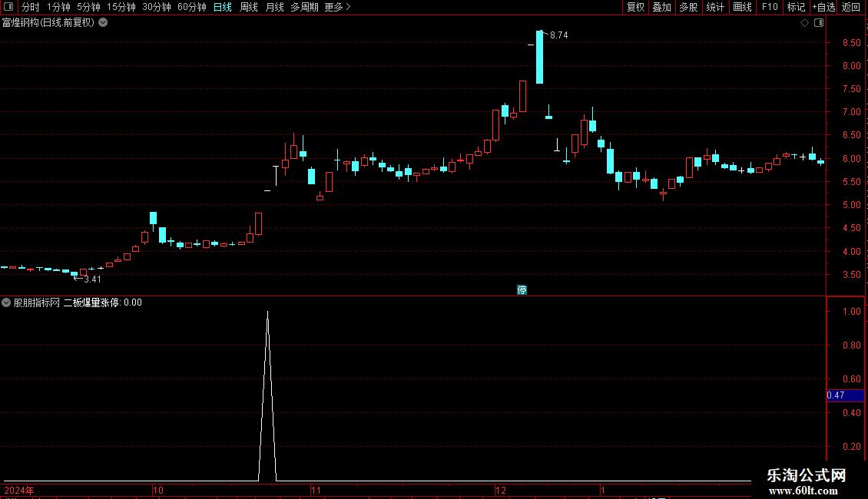Expand the 更多 periods menu

pos(338,7)
